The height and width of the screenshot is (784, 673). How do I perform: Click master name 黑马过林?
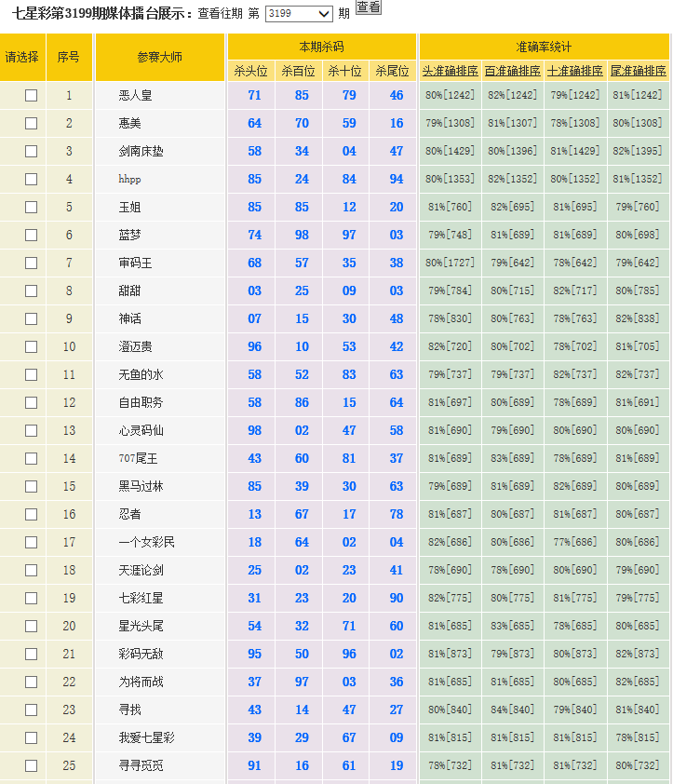(141, 486)
